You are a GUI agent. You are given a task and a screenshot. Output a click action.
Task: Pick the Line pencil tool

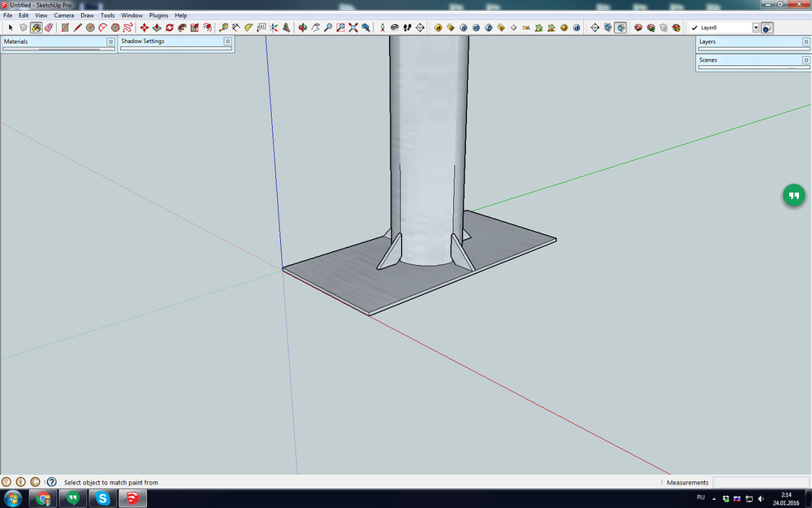pos(78,28)
